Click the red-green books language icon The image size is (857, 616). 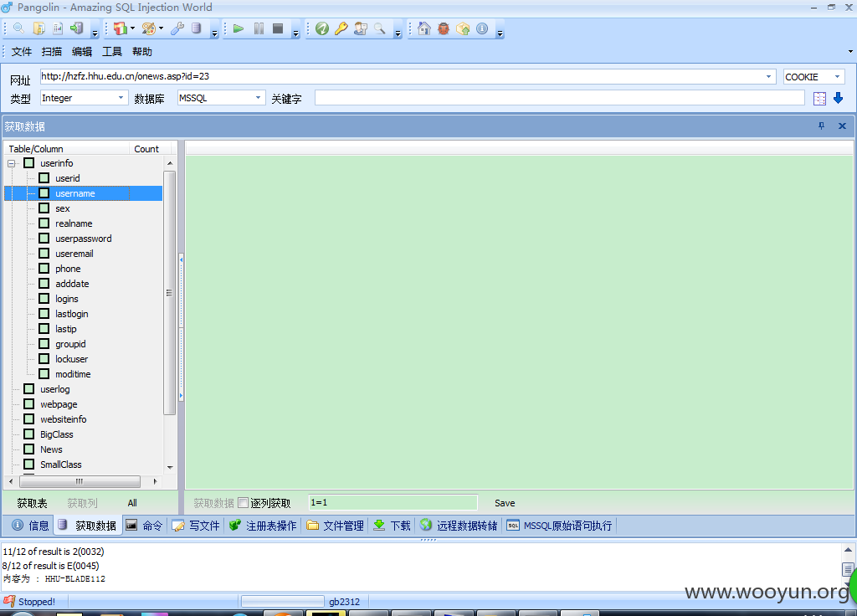121,28
